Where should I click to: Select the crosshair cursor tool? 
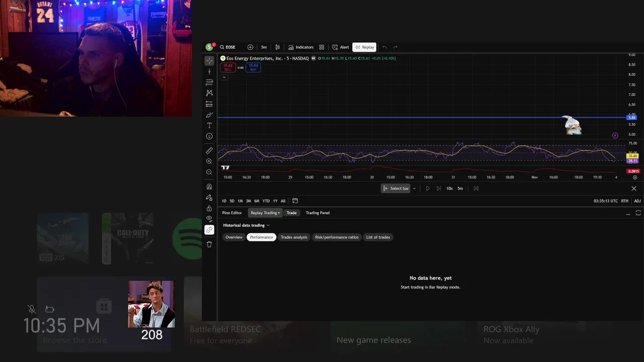pyautogui.click(x=209, y=61)
